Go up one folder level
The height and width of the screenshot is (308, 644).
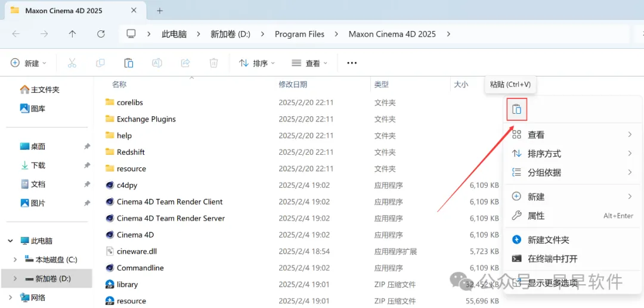point(72,34)
